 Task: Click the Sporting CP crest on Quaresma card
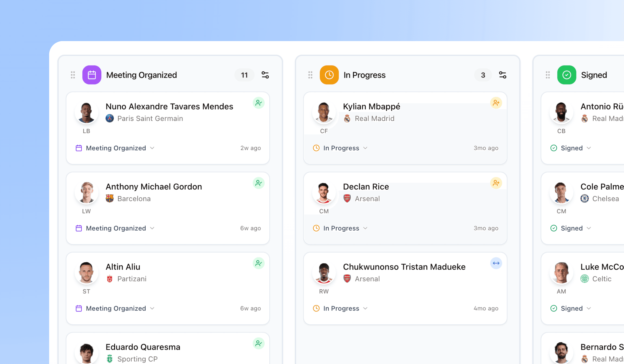tap(110, 359)
